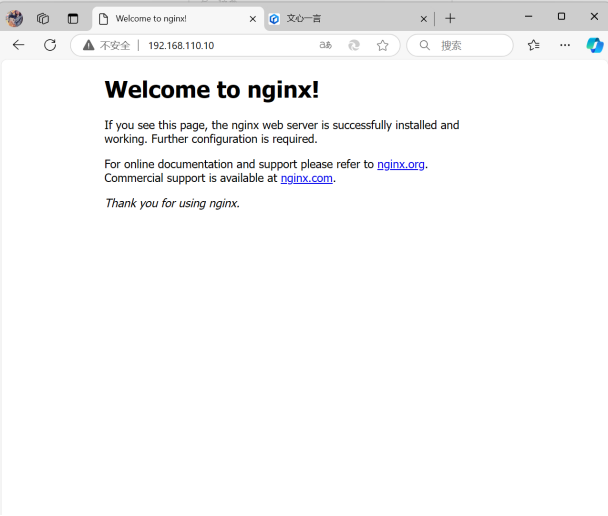The width and height of the screenshot is (608, 516).
Task: Click the 文心一言 tab favicon
Action: (x=274, y=19)
